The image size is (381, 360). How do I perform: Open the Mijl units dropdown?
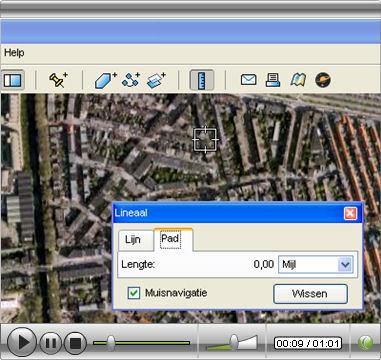point(316,265)
